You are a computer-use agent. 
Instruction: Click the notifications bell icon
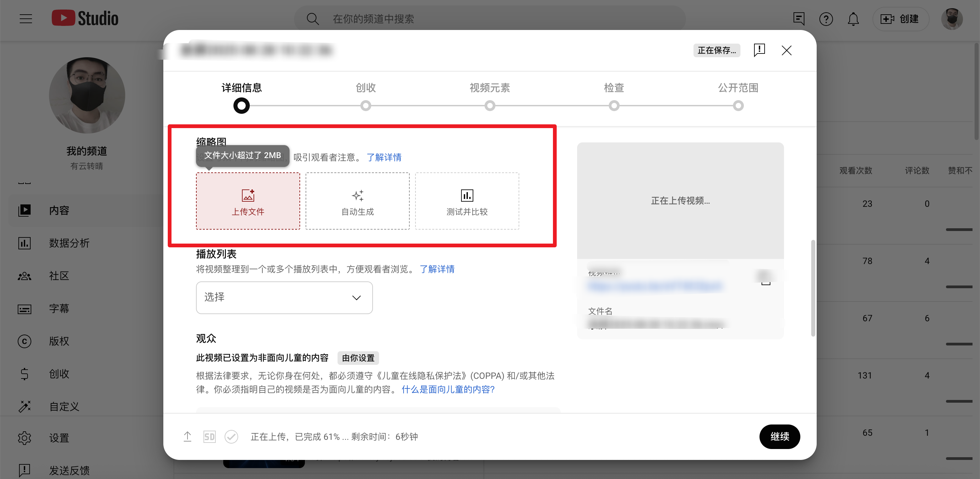(853, 19)
